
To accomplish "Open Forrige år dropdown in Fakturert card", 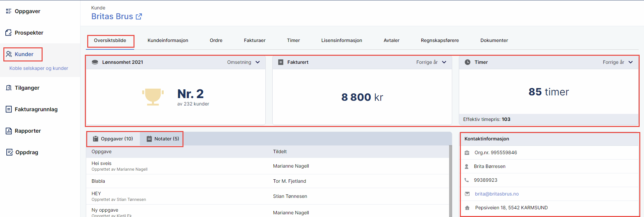I will (x=431, y=62).
